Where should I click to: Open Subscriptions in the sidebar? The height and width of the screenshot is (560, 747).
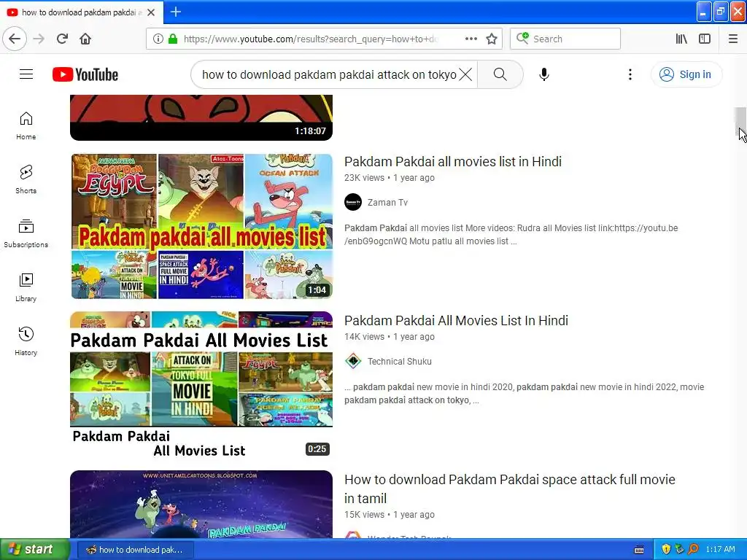[x=26, y=233]
